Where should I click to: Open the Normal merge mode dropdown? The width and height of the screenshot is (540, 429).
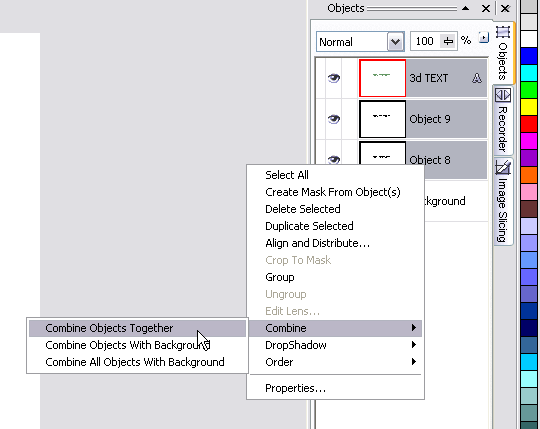coord(395,42)
